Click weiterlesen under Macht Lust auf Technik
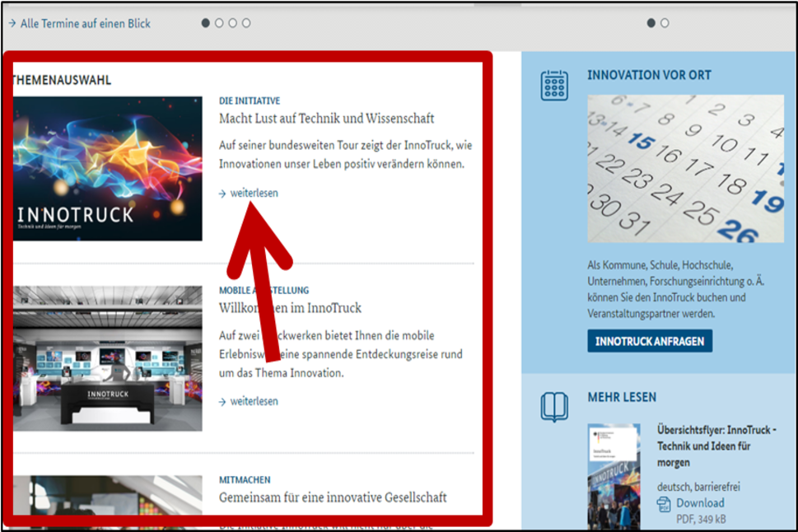 (254, 193)
